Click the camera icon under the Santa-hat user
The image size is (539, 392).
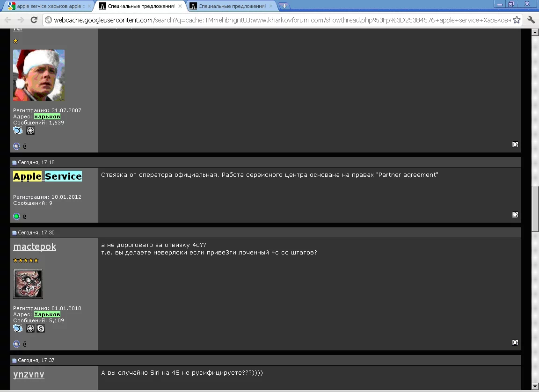coord(18,131)
